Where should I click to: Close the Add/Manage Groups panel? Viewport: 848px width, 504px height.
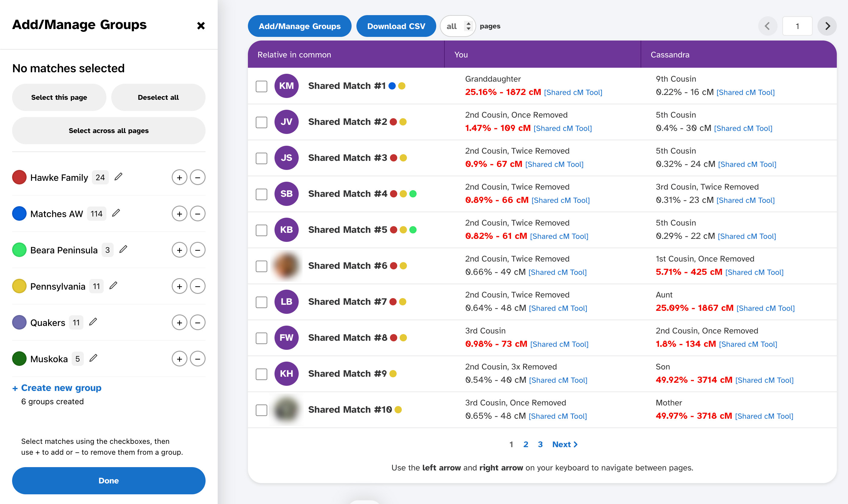201,26
